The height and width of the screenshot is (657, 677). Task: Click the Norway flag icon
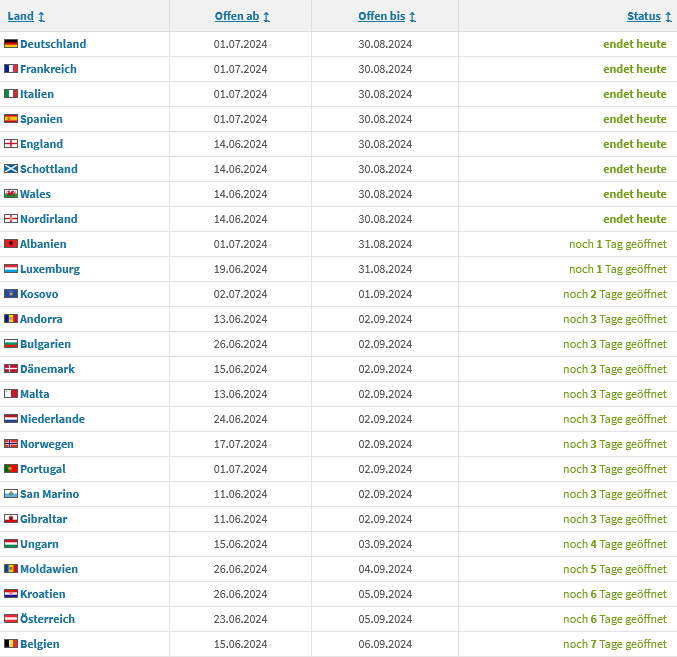tap(11, 444)
